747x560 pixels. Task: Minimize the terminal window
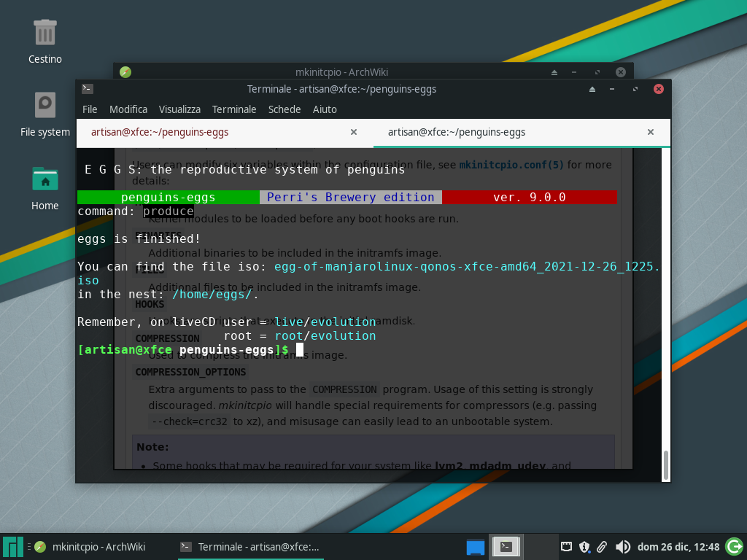(x=612, y=89)
